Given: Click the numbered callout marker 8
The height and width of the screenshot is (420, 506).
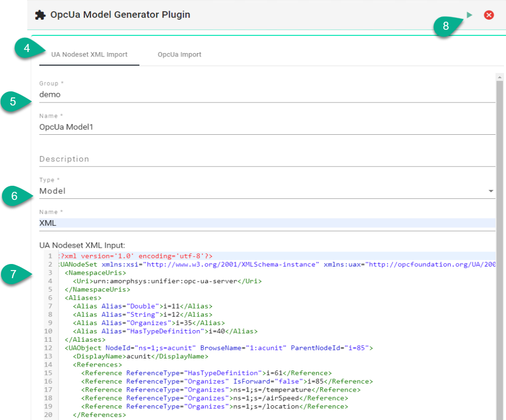Looking at the screenshot, I should coord(445,27).
